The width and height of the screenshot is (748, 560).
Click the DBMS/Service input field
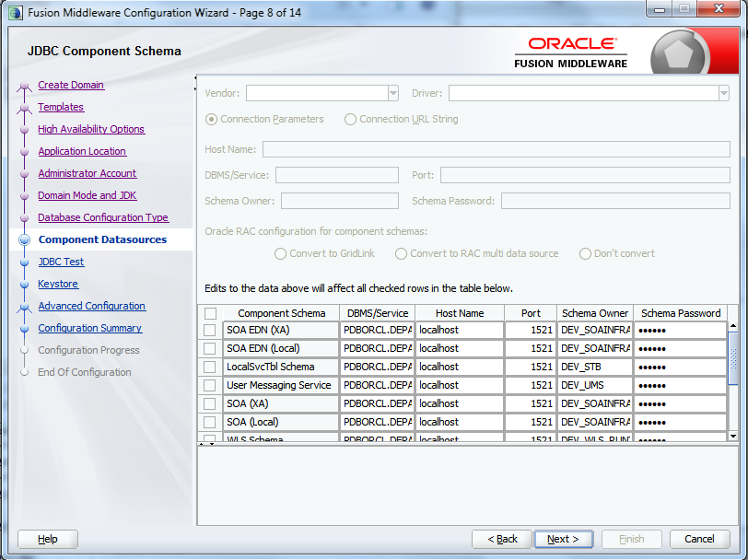pos(337,175)
